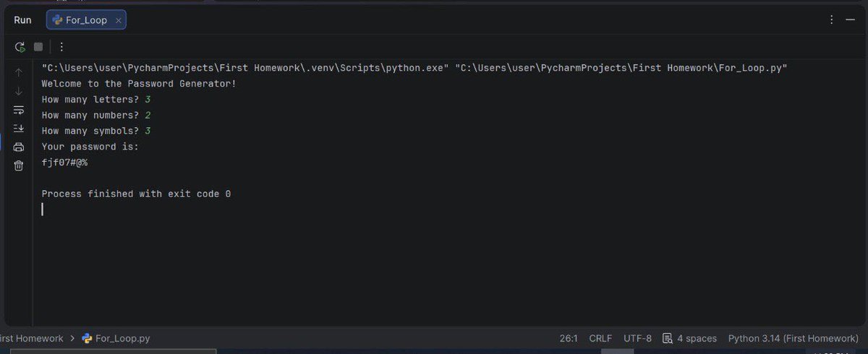Close the For_Loop run tab

117,20
